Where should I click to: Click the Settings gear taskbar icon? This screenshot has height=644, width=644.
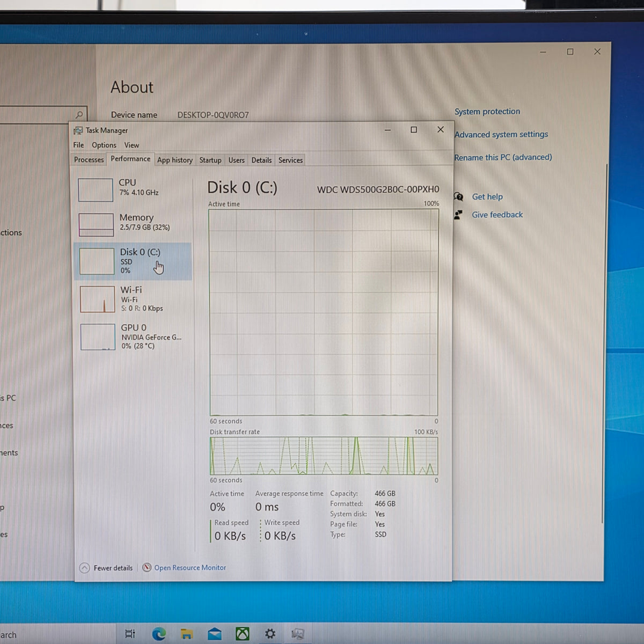270,634
